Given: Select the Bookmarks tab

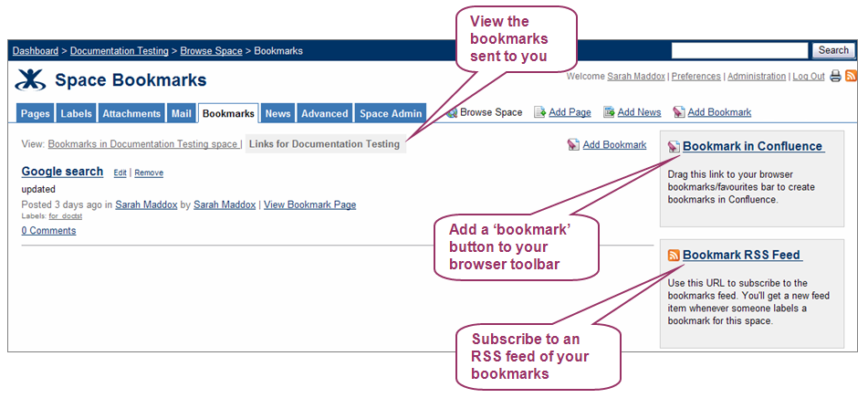Looking at the screenshot, I should [x=228, y=113].
